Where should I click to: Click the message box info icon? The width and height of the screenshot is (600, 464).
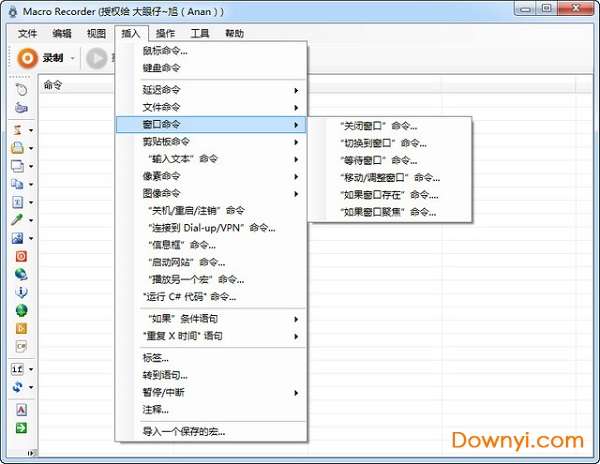click(21, 292)
